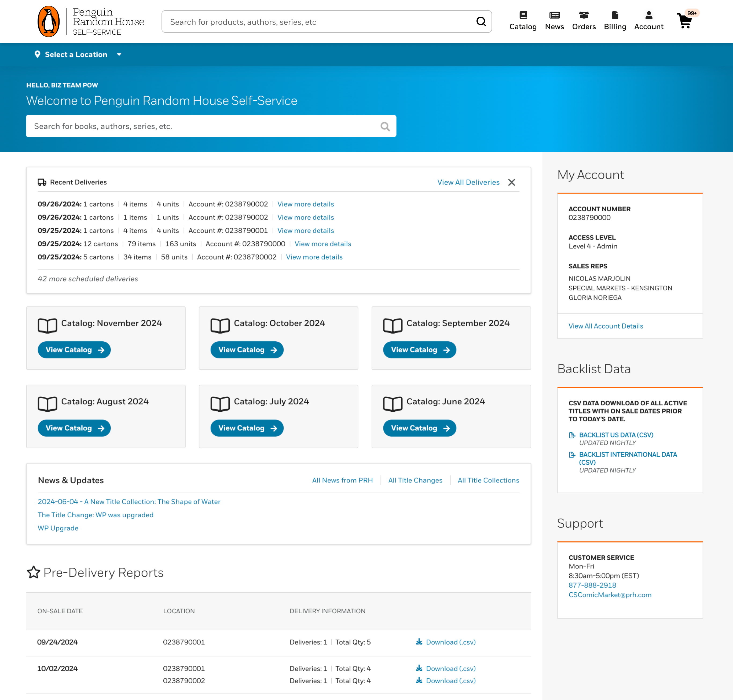Click the '42 more scheduled deliveries' text
This screenshot has height=700, width=733.
[x=88, y=279]
